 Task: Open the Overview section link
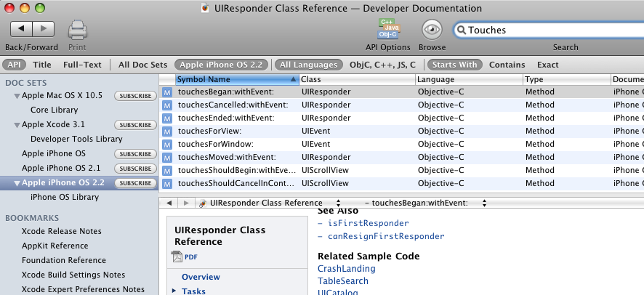[x=201, y=277]
